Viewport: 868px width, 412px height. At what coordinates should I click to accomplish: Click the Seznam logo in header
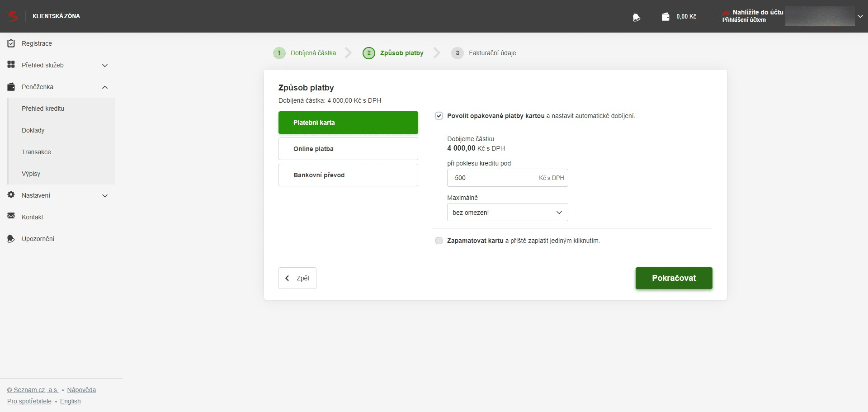(x=13, y=16)
